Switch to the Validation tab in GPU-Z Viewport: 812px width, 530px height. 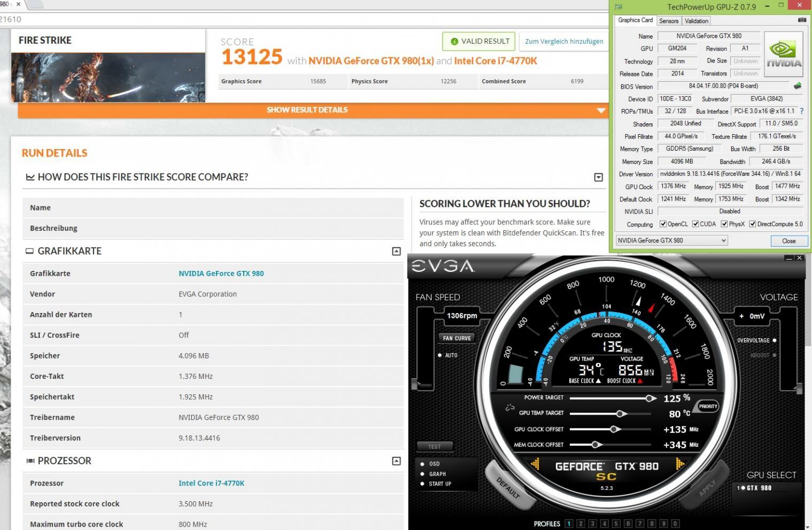click(697, 21)
